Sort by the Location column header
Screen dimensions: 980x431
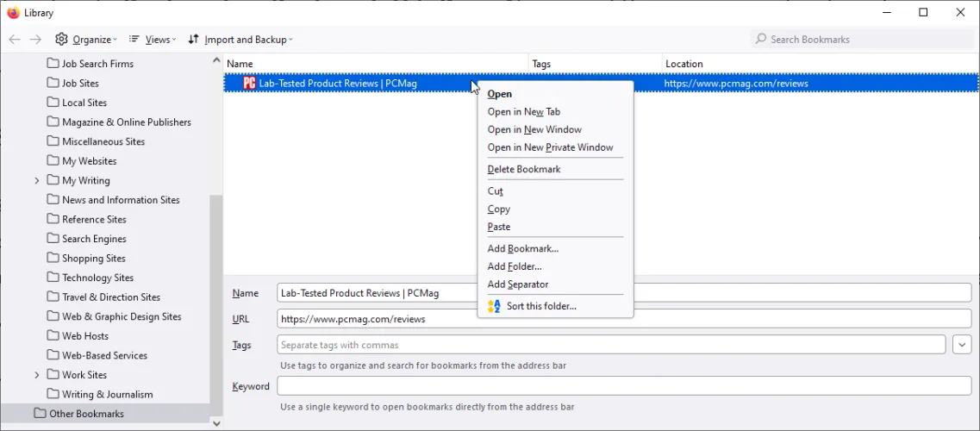coord(684,64)
